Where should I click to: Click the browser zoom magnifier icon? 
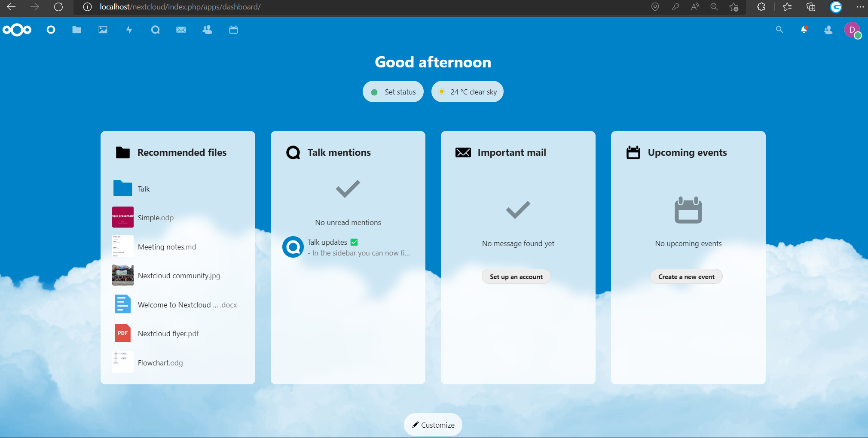coord(714,7)
